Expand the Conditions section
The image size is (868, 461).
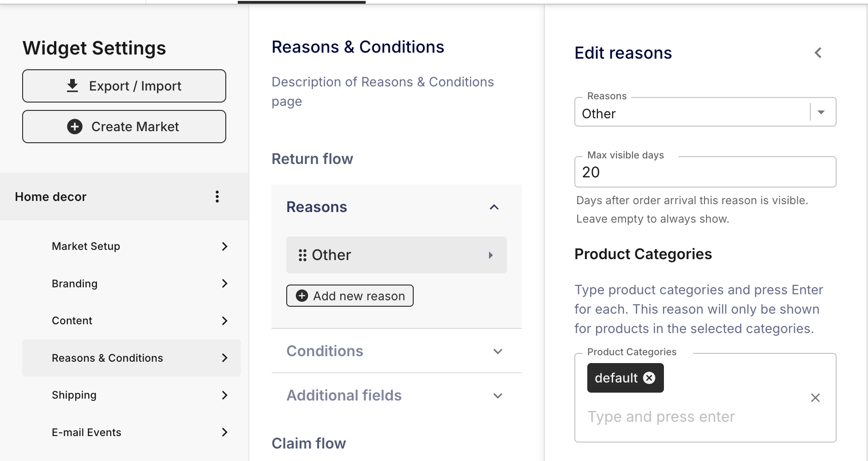(x=498, y=352)
